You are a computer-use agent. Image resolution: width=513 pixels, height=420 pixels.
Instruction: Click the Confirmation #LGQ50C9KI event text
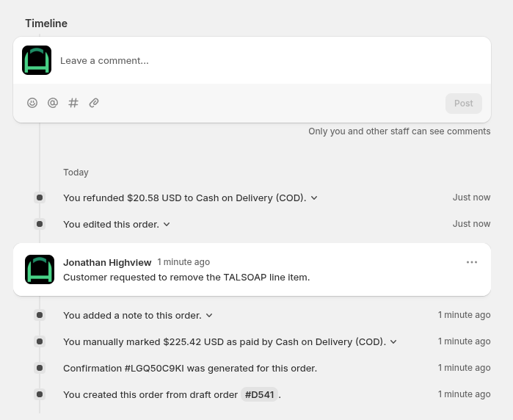(190, 369)
